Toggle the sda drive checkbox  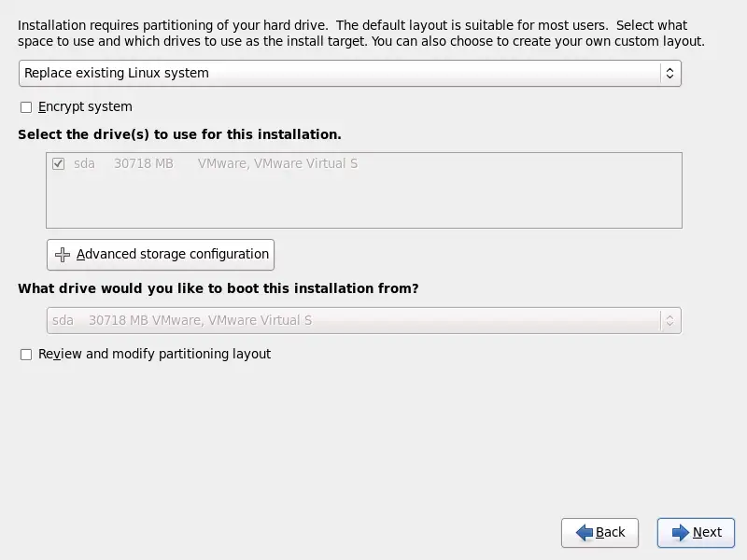[58, 164]
